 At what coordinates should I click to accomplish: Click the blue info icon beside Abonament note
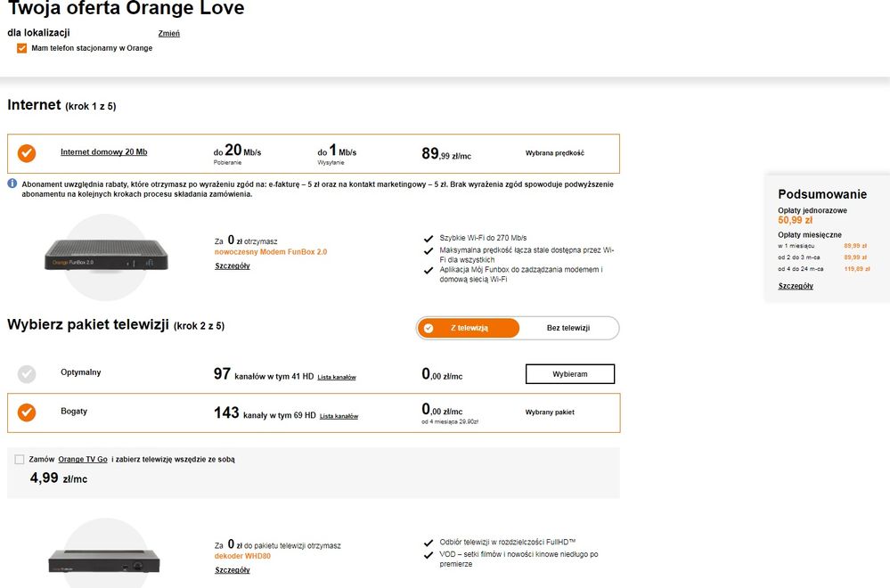click(12, 184)
